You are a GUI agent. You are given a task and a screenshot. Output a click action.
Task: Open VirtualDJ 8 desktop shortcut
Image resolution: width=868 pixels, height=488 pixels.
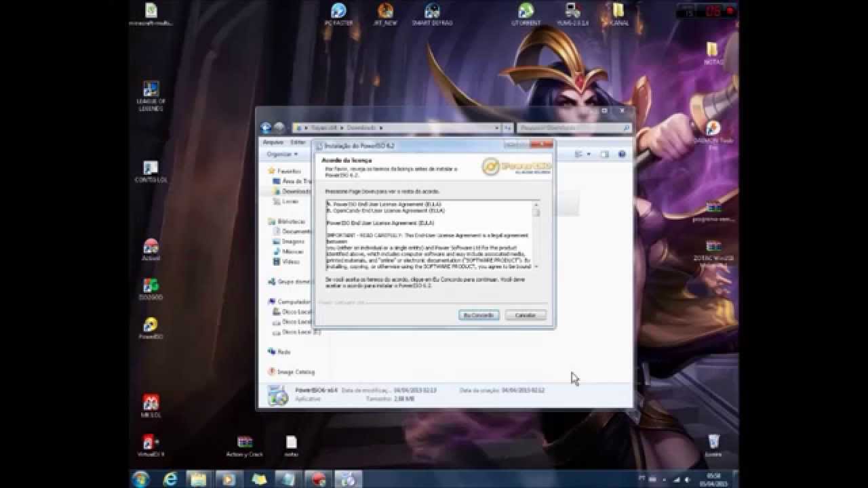151,445
